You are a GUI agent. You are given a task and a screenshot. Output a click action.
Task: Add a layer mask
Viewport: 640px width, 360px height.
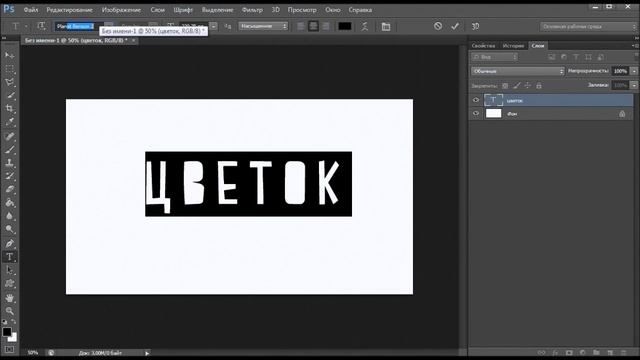569,352
